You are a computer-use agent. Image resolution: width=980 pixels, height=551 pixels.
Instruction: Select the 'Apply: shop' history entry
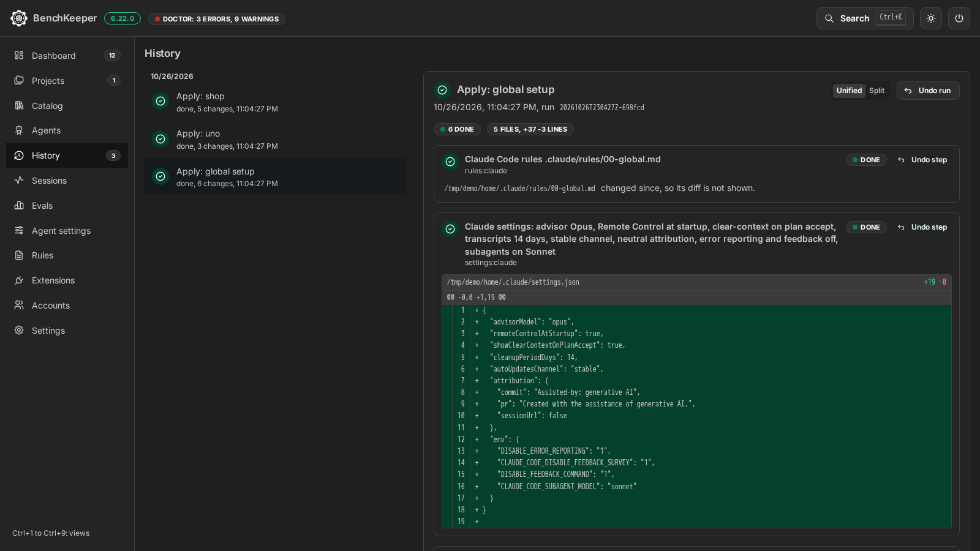275,102
